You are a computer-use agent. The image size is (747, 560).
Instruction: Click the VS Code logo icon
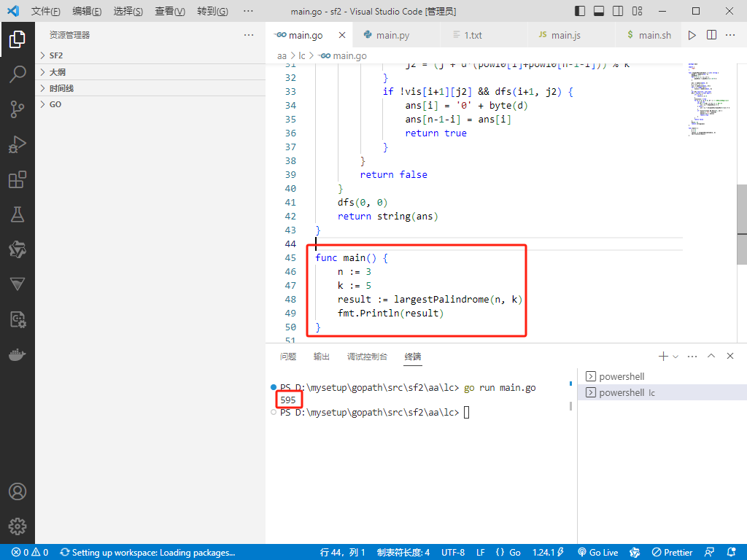[x=13, y=10]
